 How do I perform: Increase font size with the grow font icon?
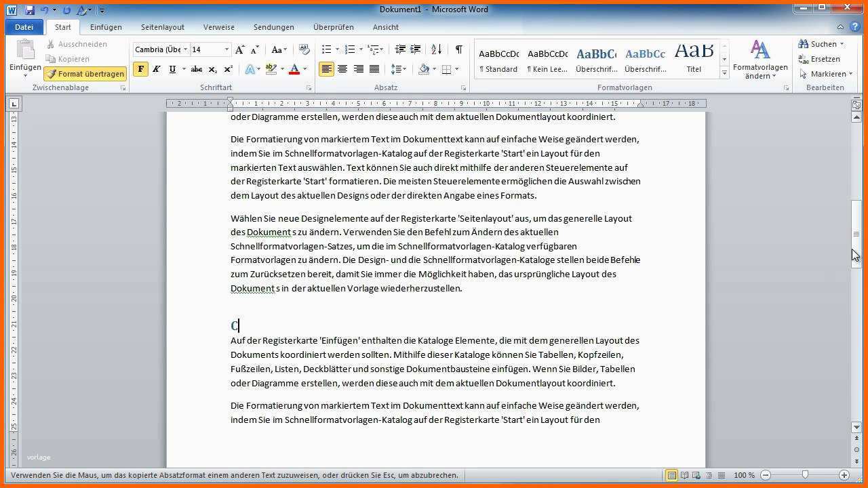tap(239, 49)
